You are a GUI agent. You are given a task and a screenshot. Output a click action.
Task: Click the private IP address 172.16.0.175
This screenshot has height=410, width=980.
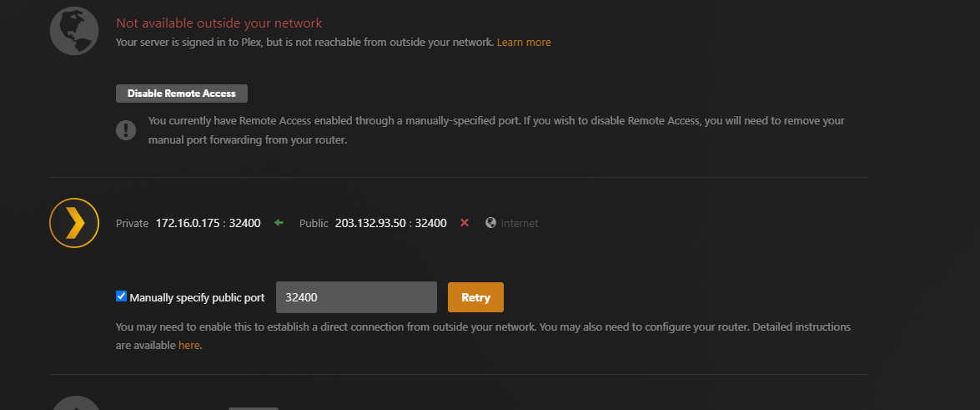(189, 224)
